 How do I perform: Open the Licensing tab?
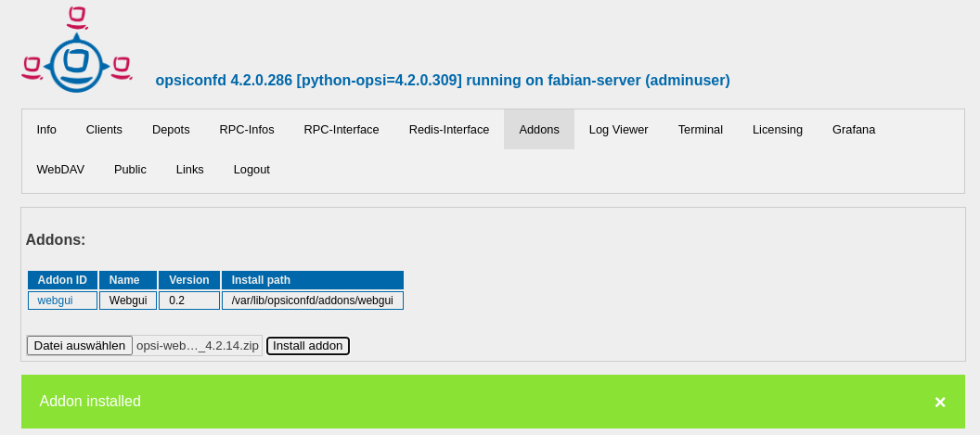coord(778,130)
